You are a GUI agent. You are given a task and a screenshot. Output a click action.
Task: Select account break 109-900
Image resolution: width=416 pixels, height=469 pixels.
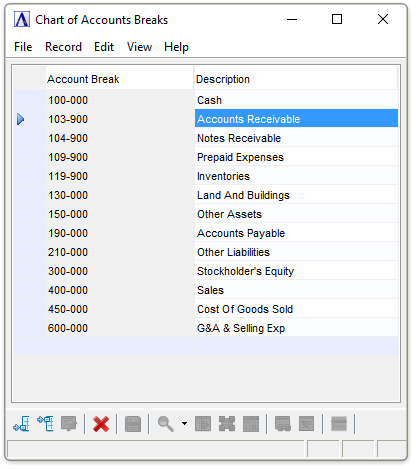tap(119, 157)
